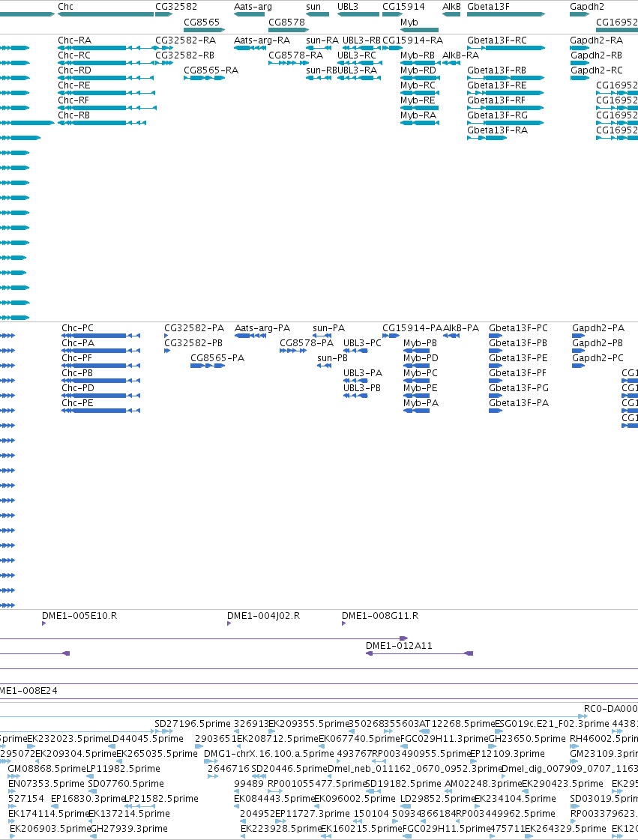Image resolution: width=638 pixels, height=840 pixels.
Task: Click the CG8578-PA protein label
Action: [307, 343]
